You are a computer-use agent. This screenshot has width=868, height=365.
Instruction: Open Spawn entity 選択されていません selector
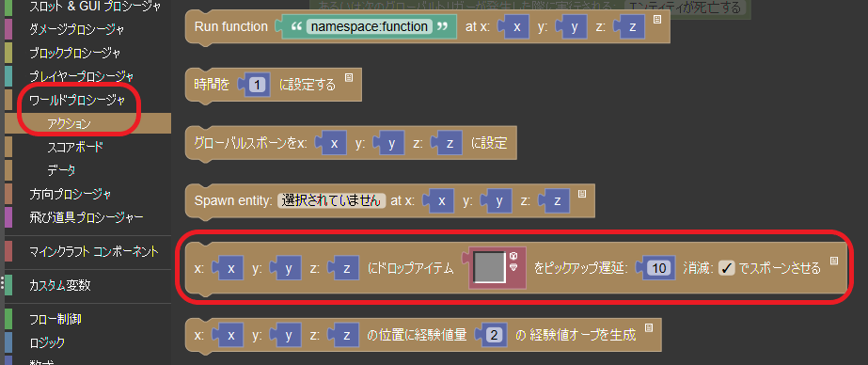(332, 200)
